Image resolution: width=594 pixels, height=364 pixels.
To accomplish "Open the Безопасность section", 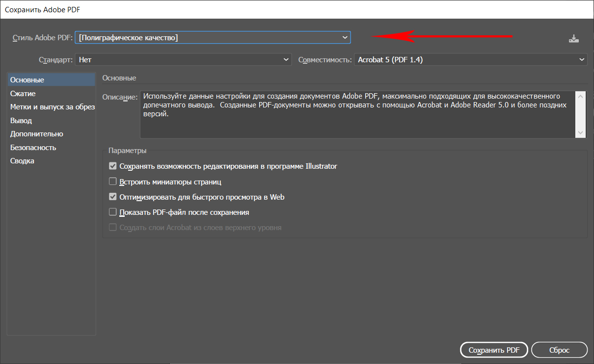I will (x=51, y=147).
